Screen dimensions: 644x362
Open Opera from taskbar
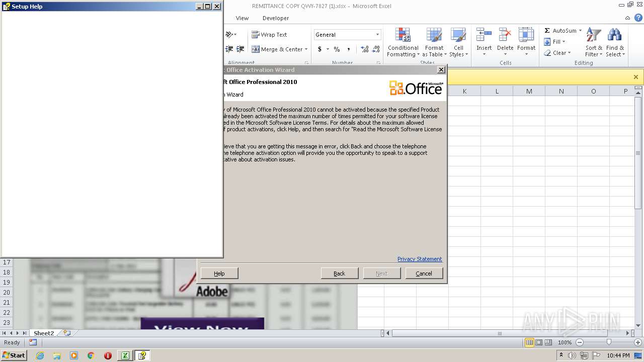108,355
